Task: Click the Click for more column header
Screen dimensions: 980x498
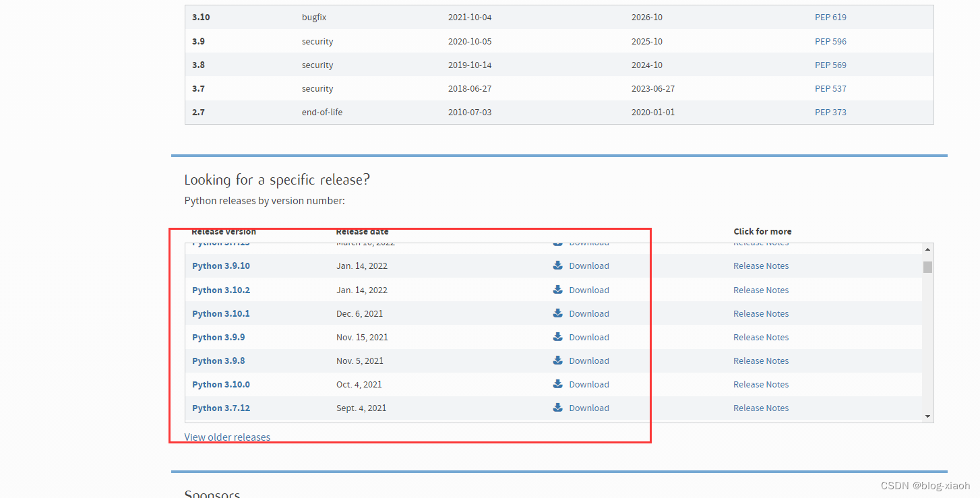Action: (762, 232)
